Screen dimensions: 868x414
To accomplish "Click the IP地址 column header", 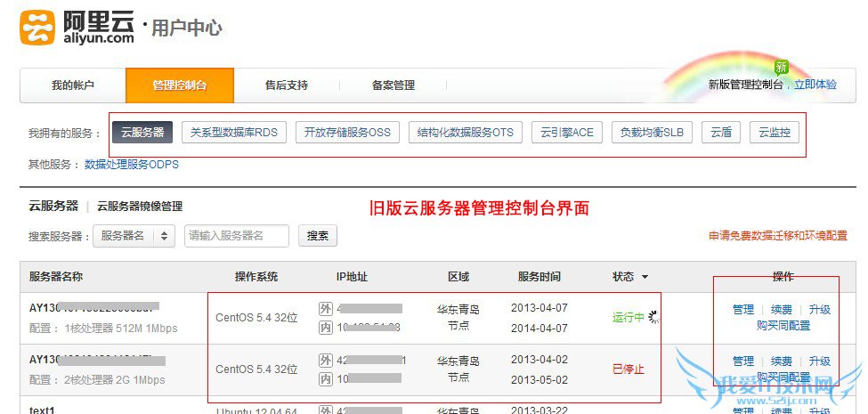I will coord(352,276).
